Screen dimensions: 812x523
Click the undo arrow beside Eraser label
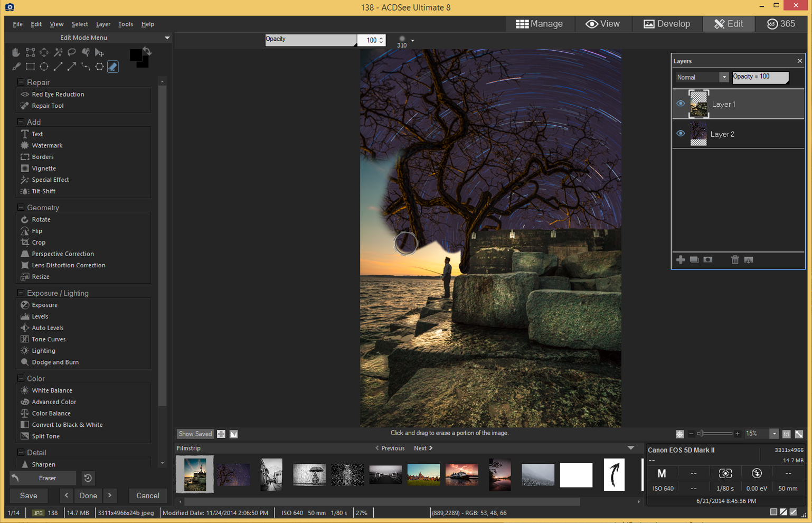[16, 478]
